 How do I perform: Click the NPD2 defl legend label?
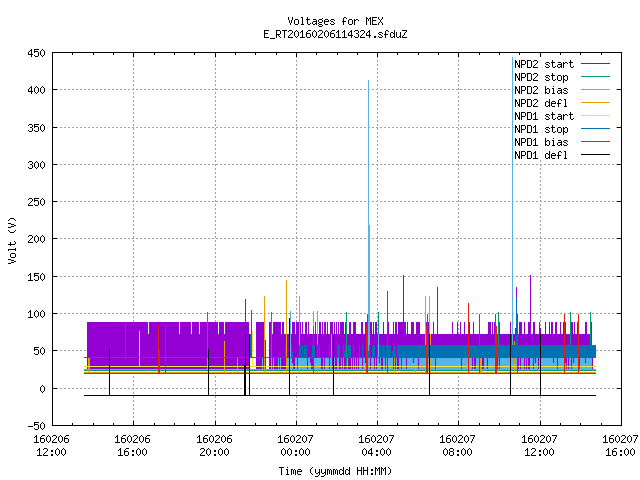pos(541,103)
